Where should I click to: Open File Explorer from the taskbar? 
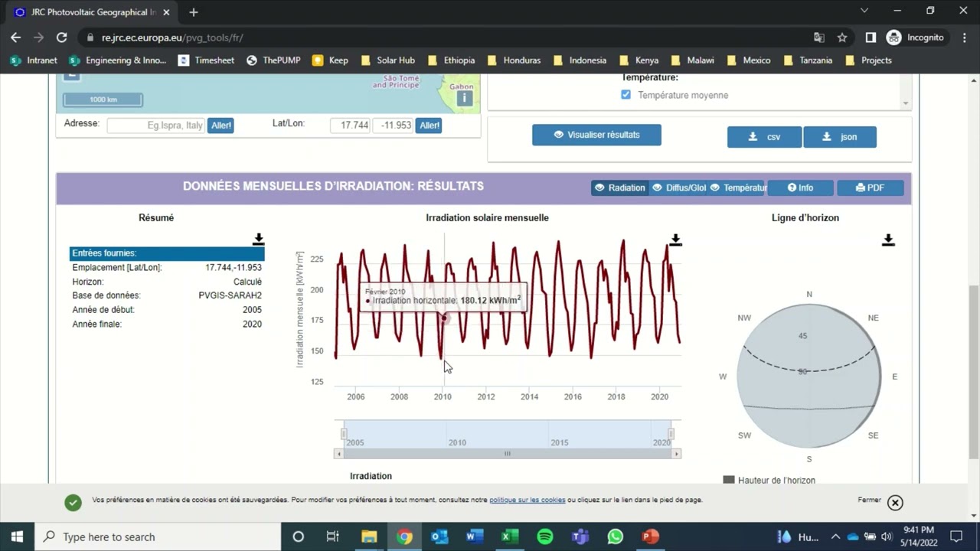pyautogui.click(x=369, y=536)
